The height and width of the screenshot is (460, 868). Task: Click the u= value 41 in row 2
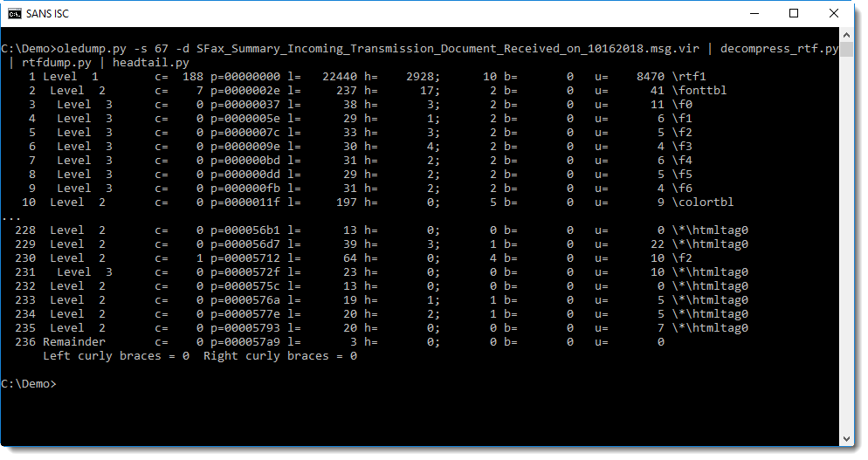(x=658, y=90)
